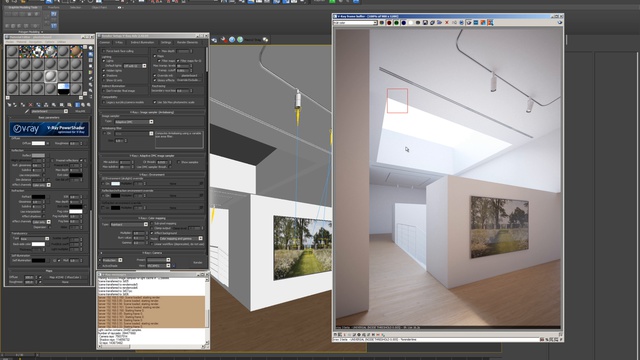The image size is (640, 360).
Task: Toggle Shadows checkbox
Action: [104, 76]
